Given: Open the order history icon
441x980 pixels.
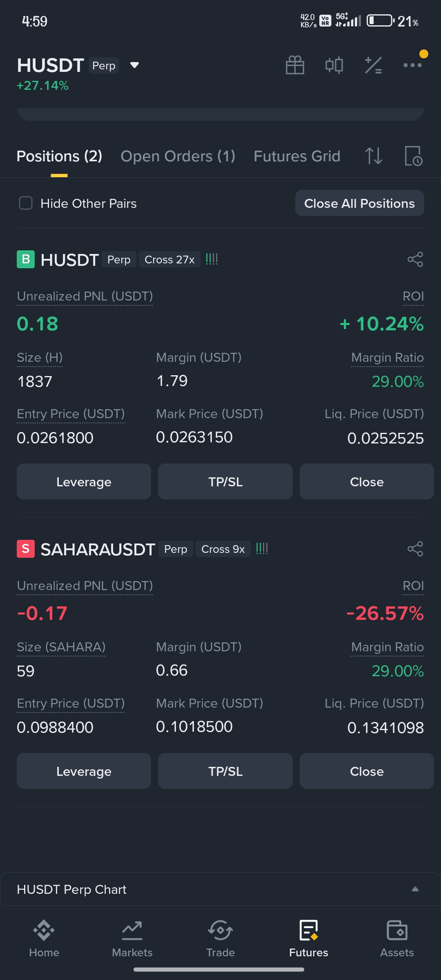Looking at the screenshot, I should pyautogui.click(x=413, y=156).
